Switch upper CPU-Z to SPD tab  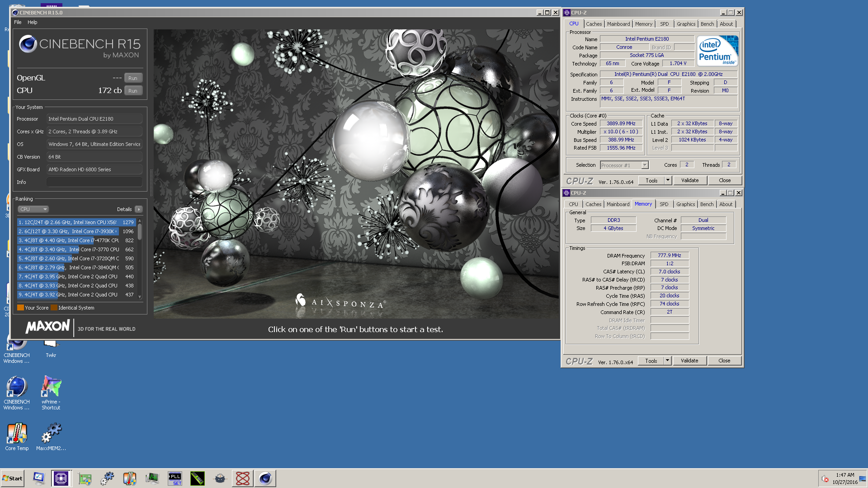664,24
